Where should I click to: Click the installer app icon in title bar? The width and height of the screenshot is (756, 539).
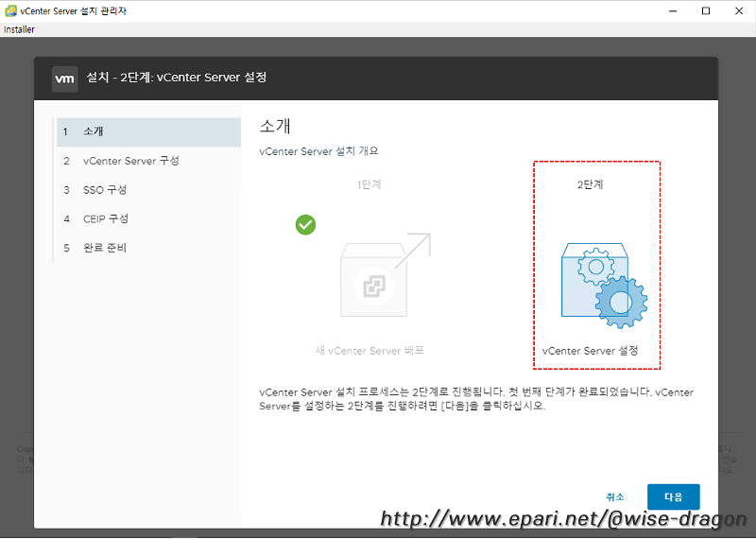10,10
